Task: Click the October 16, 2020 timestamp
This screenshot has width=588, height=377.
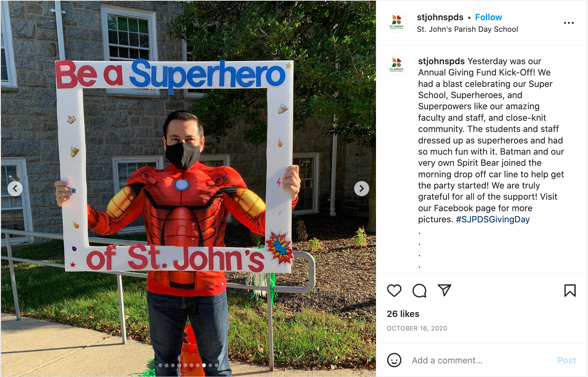Action: click(417, 328)
